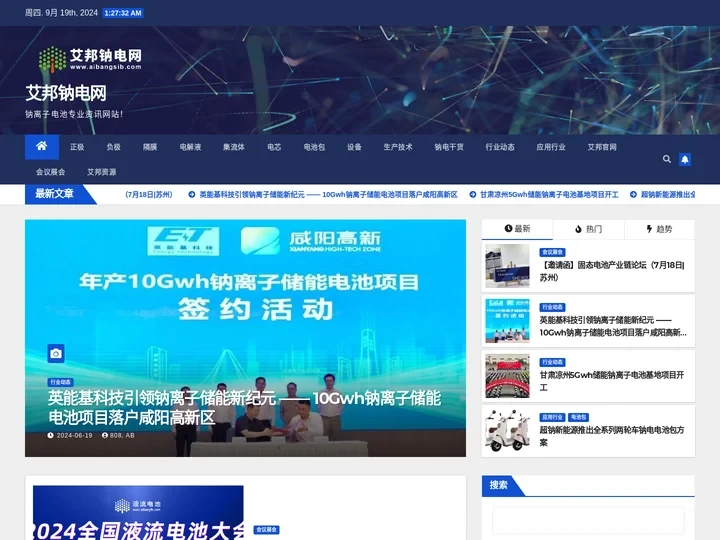Viewport: 720px width, 540px height.
Task: Click the 1:27:32 AM clock badge
Action: point(123,13)
